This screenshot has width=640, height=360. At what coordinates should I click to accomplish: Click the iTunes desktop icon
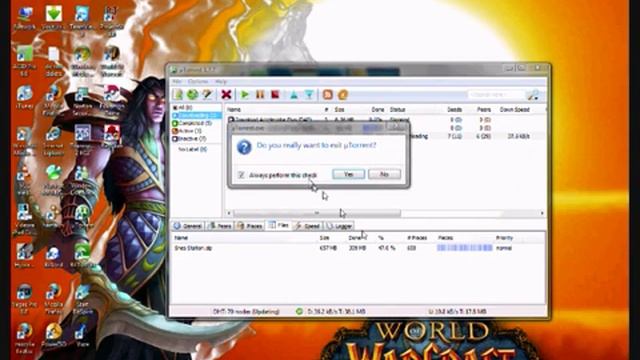(24, 98)
